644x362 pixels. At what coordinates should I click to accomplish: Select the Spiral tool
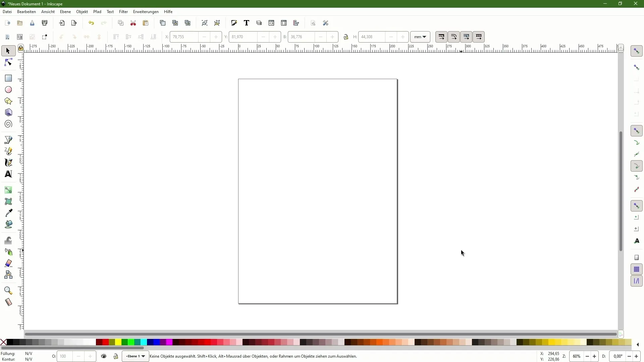pos(8,124)
